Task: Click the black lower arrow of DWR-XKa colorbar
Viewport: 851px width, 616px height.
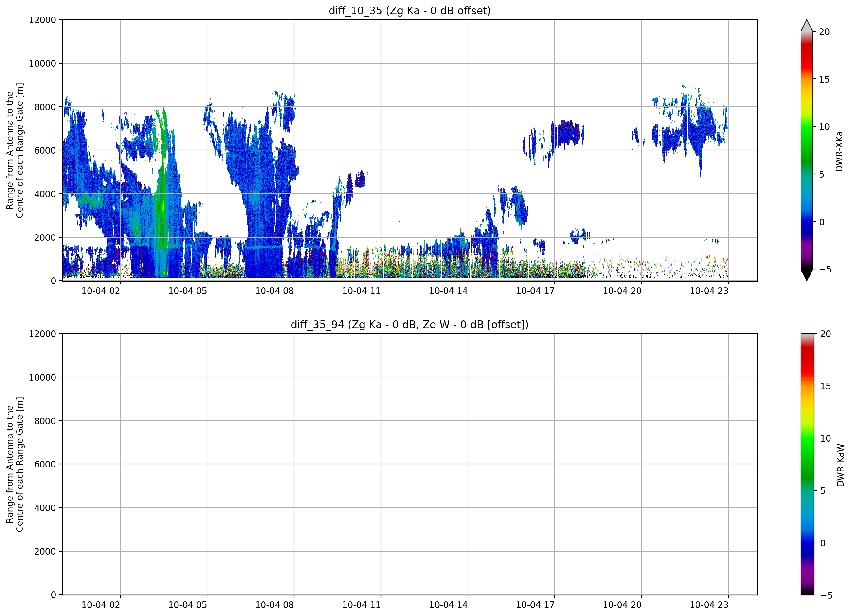Action: (x=807, y=275)
